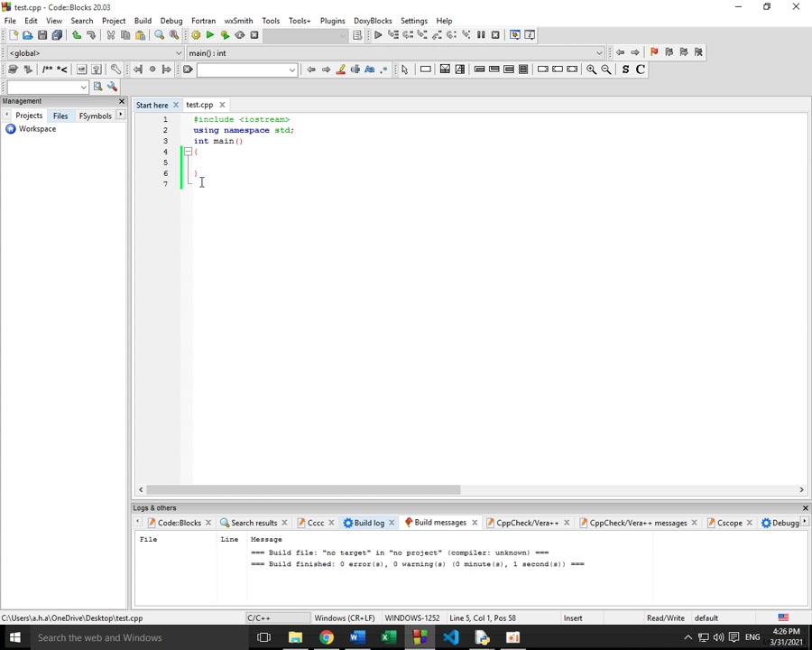Select the Workspace item in Projects

[x=37, y=129]
